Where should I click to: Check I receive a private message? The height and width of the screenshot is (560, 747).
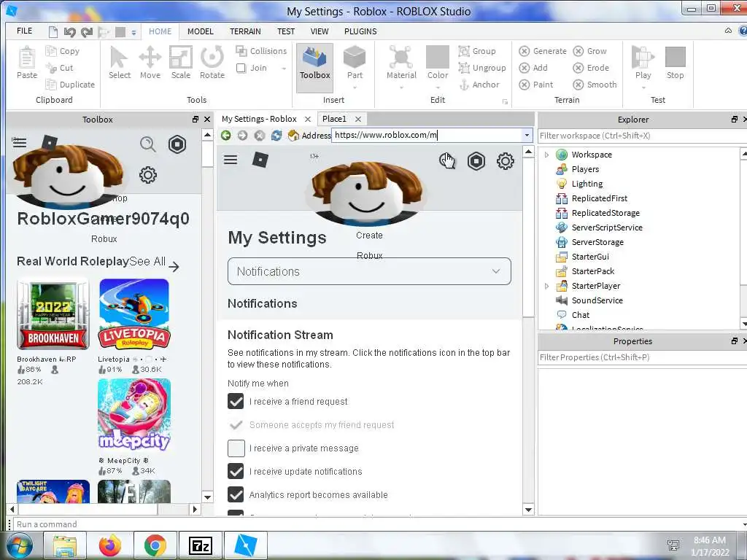[236, 448]
